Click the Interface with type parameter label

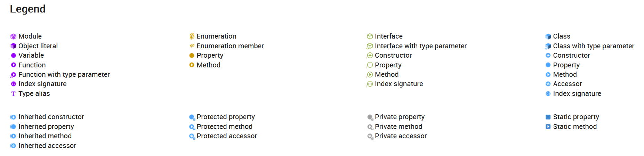click(420, 46)
